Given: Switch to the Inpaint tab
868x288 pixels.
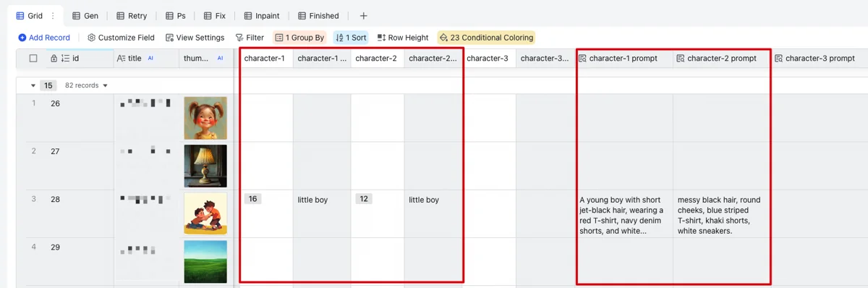Looking at the screenshot, I should pos(261,16).
